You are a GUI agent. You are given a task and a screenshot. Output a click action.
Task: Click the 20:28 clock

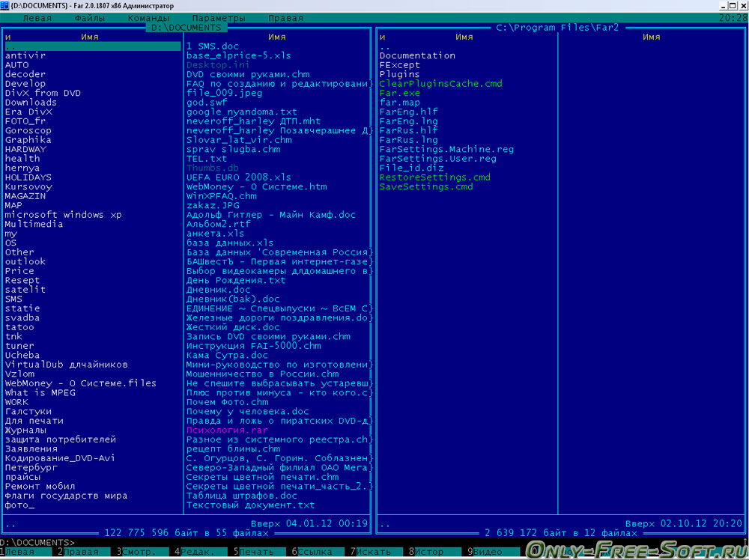[x=733, y=18]
